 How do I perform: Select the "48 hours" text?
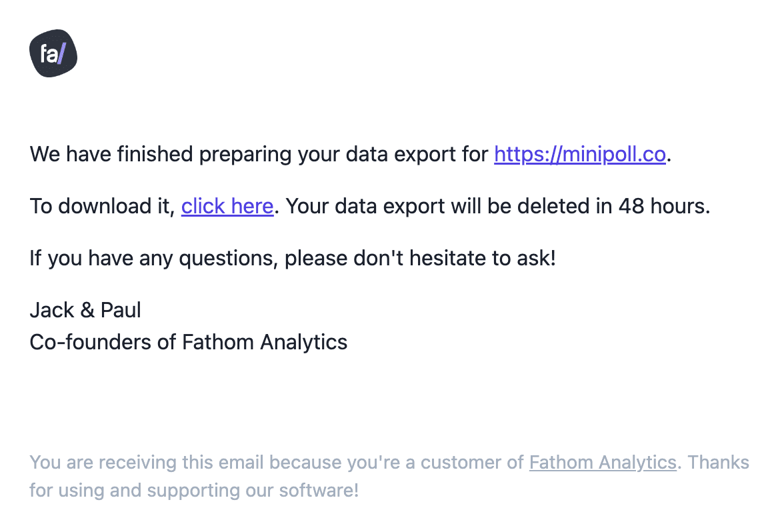[x=663, y=206]
